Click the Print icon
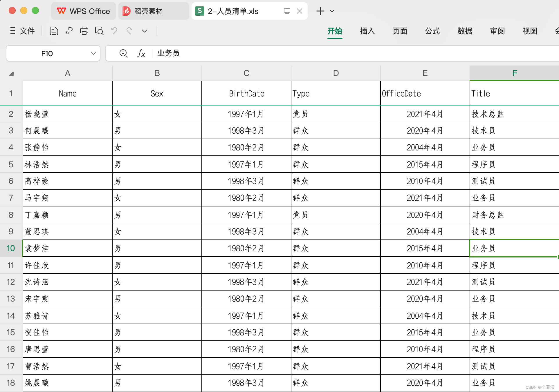This screenshot has width=559, height=392. pos(84,31)
